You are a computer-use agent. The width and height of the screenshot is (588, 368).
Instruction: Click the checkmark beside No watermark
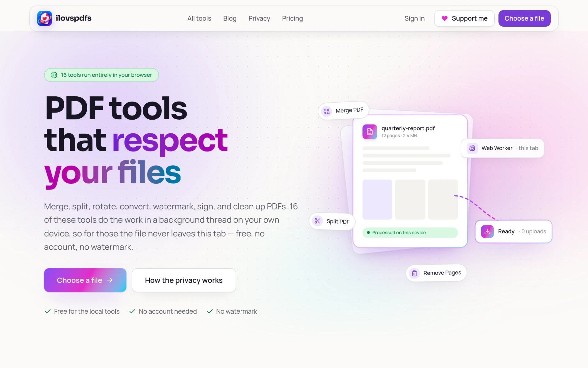210,311
